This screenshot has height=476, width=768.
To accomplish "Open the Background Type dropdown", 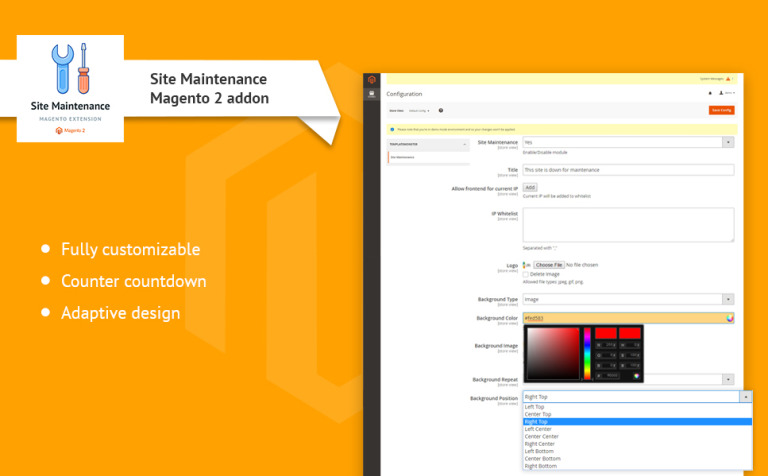I will click(x=628, y=299).
